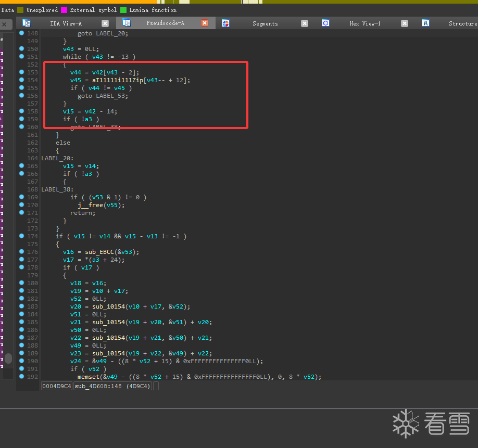Click line number 174 in the gutter

tap(32, 236)
